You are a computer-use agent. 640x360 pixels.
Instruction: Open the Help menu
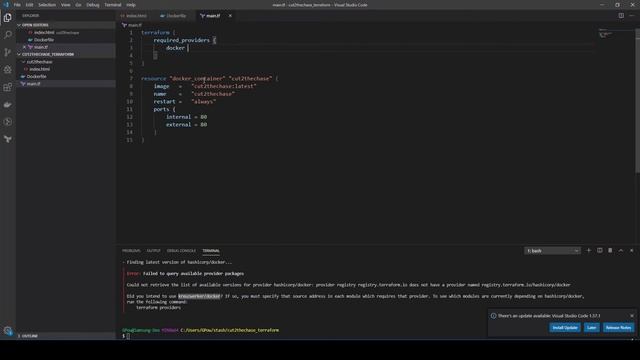(131, 5)
